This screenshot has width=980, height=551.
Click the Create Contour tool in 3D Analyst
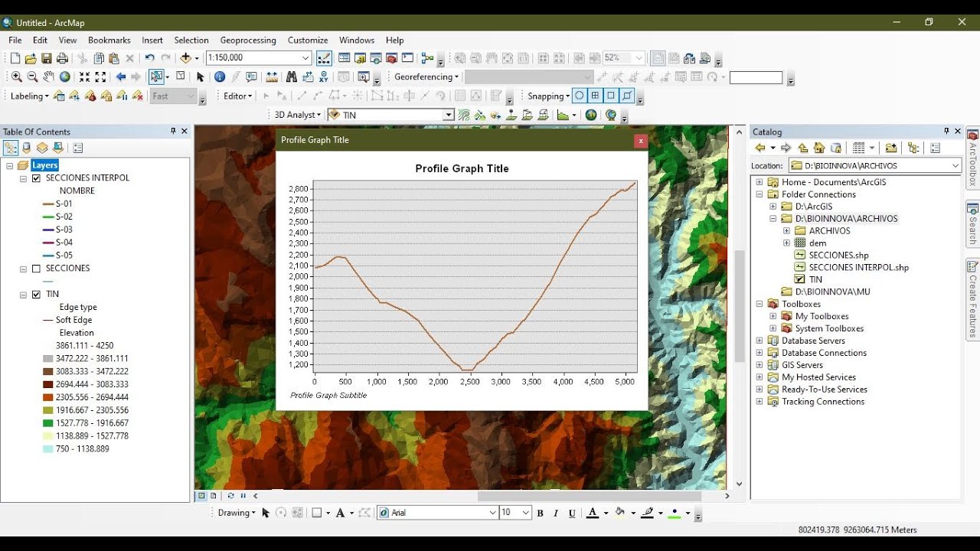464,116
